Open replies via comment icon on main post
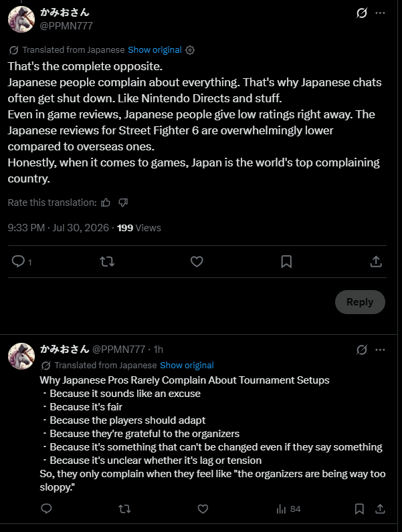 click(18, 261)
